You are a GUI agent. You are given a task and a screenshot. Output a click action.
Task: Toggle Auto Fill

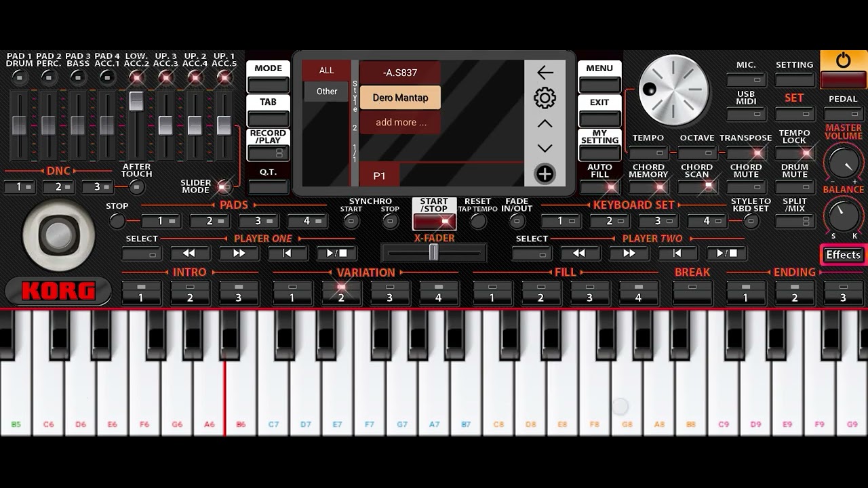click(x=600, y=187)
